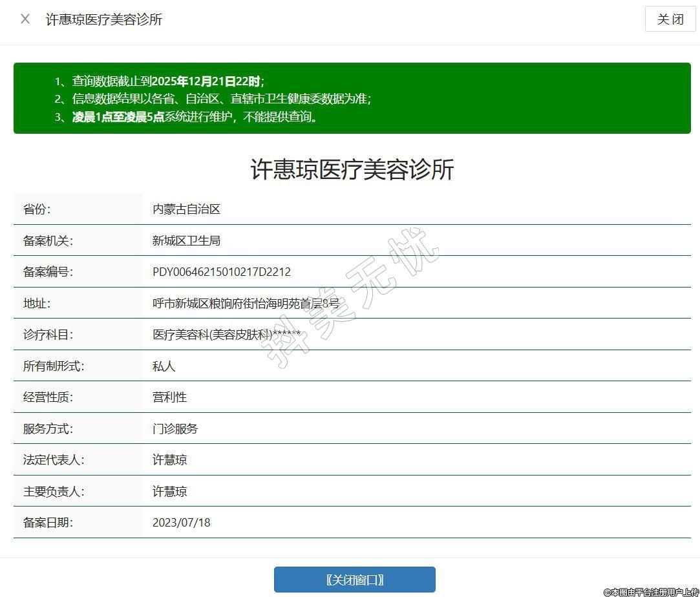
Task: Click the X icon in the header
Action: tap(25, 19)
